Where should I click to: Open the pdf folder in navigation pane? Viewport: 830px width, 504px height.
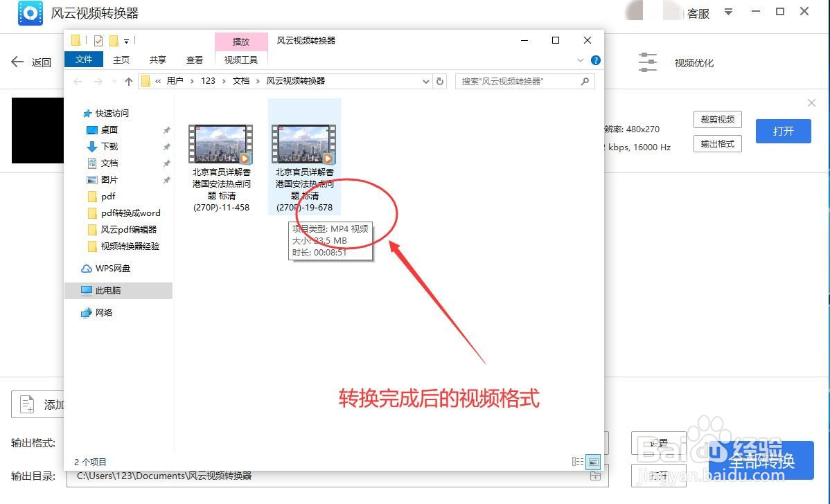tap(108, 196)
